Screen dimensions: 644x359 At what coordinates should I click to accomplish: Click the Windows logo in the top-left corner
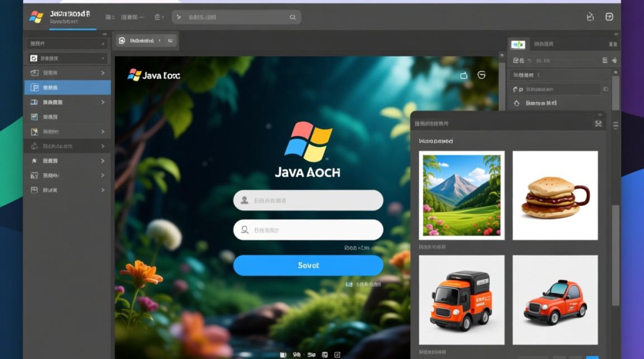pyautogui.click(x=36, y=16)
